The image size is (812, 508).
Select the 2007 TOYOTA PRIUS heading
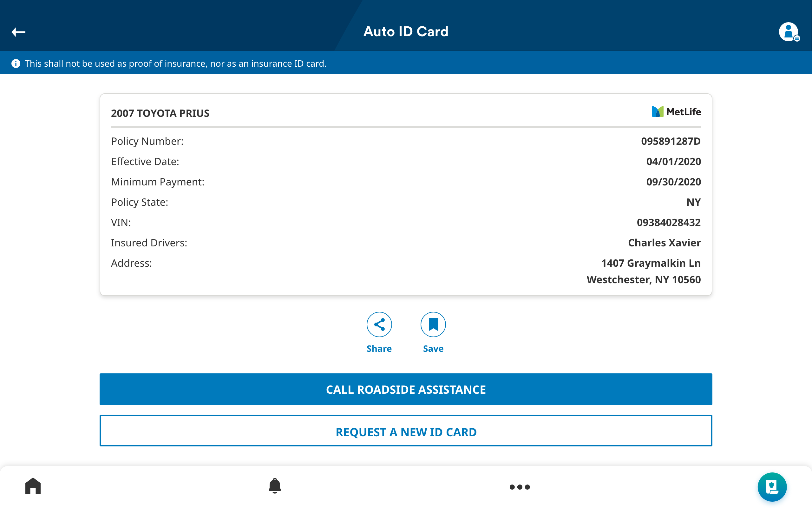pyautogui.click(x=160, y=113)
